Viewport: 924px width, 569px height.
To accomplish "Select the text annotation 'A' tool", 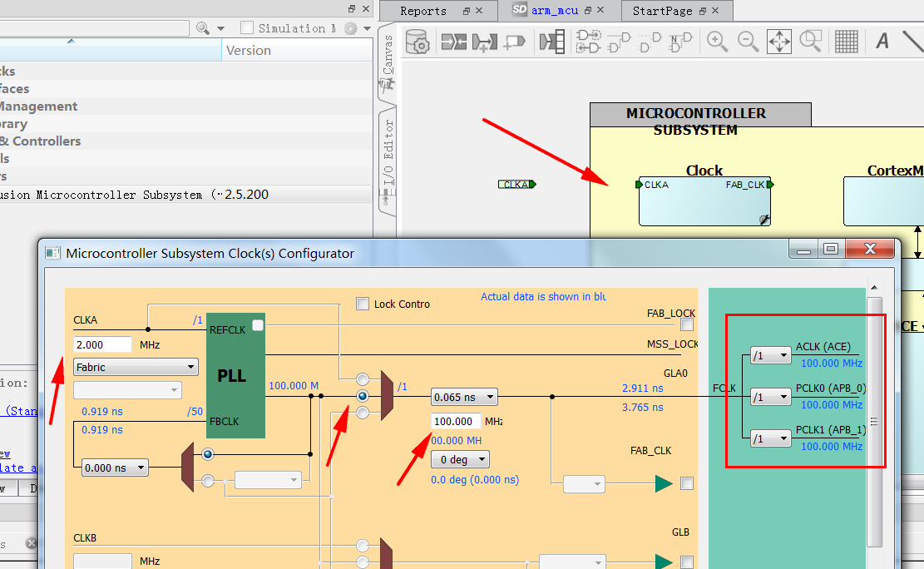I will (882, 40).
